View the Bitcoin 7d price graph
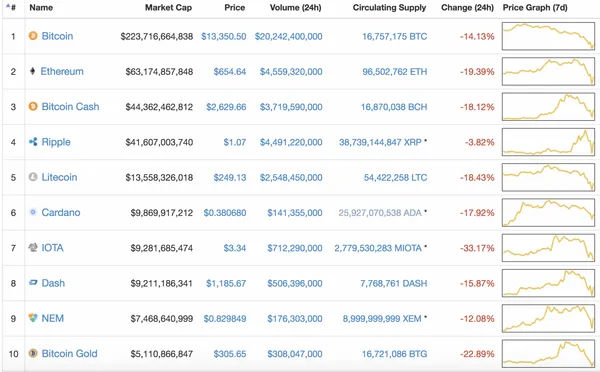The height and width of the screenshot is (372, 600). coord(548,36)
